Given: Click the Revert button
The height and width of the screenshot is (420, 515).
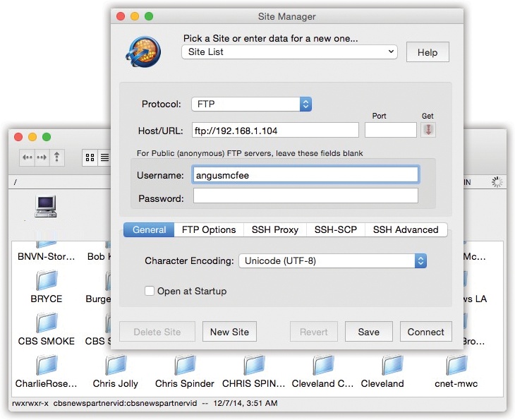Looking at the screenshot, I should (x=314, y=332).
